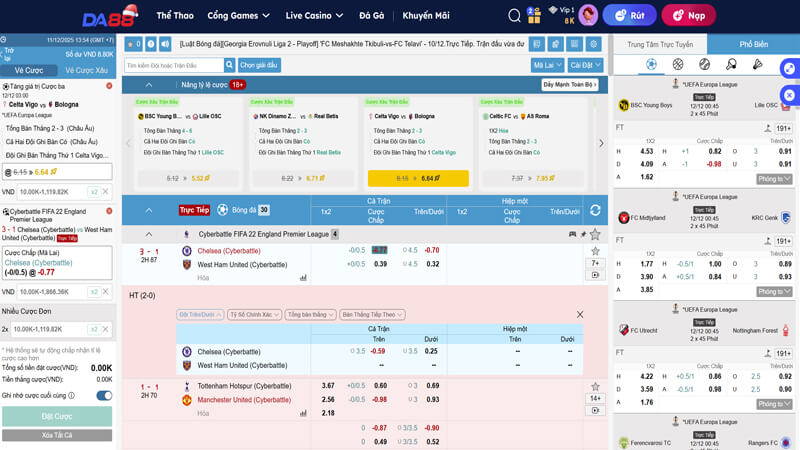The image size is (800, 450).
Task: Favorite the Tottenham vs Manchester United match
Action: [x=595, y=386]
